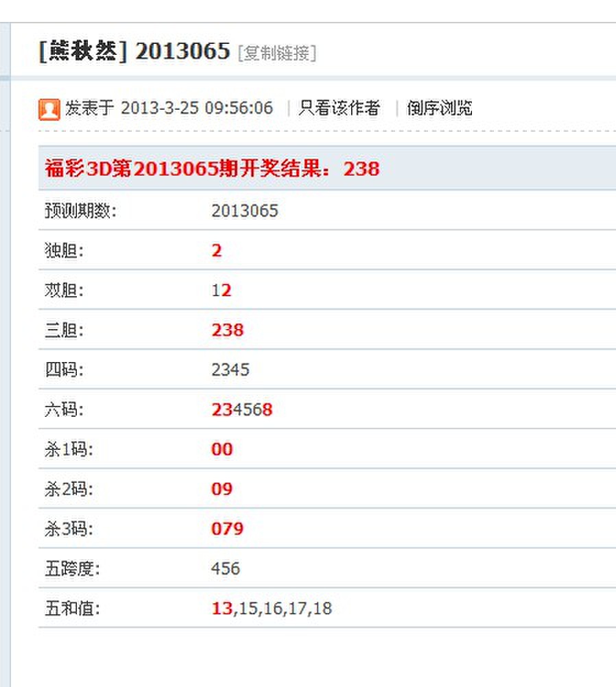Select the 三胆 value 238
Screen dimensions: 616x687
tap(226, 330)
